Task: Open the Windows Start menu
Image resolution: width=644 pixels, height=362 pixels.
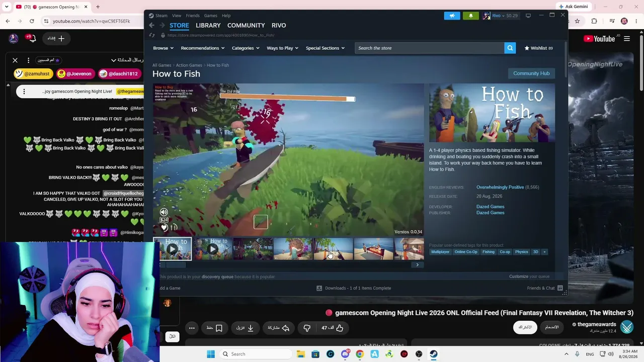Action: [211, 354]
